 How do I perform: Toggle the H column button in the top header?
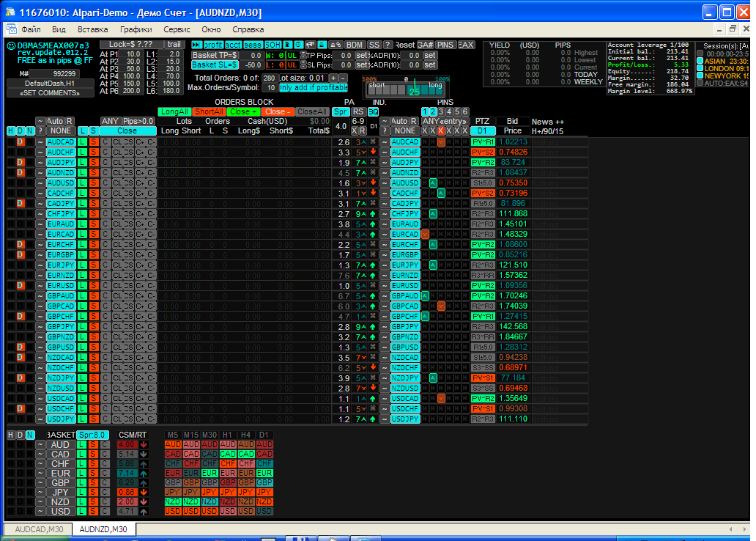coord(10,130)
